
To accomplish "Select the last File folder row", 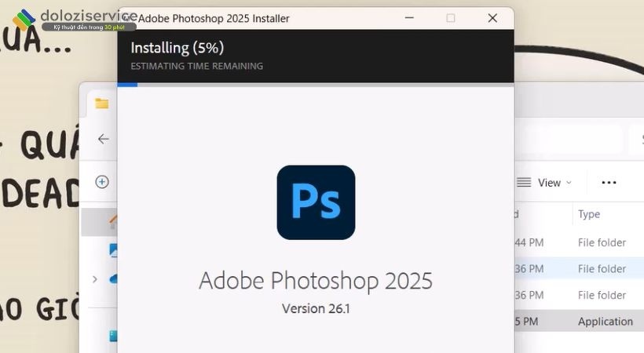I will point(579,295).
